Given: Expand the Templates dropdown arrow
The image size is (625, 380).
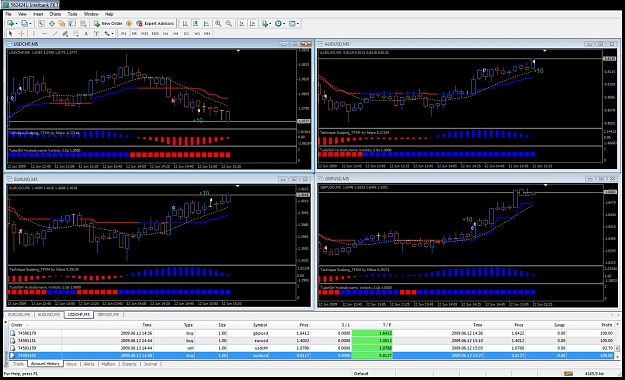Looking at the screenshot, I should (x=298, y=24).
